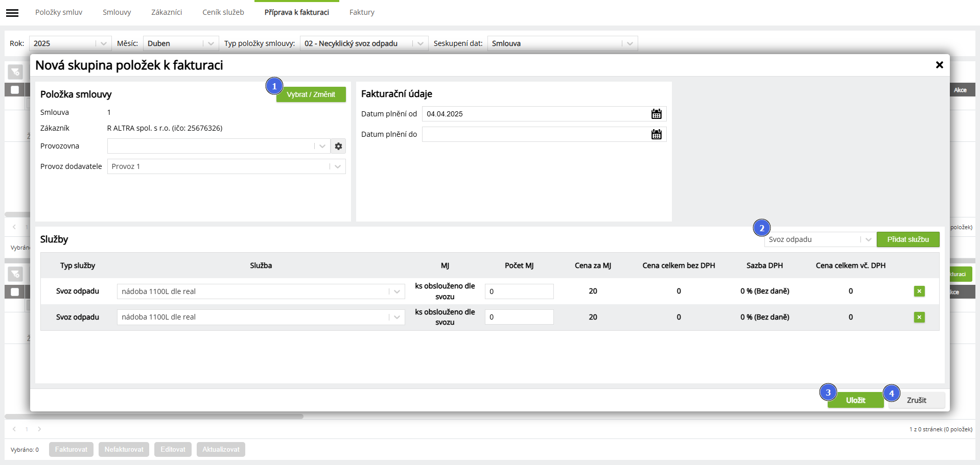Viewport: 980px width, 465px height.
Task: Open calendar for Datum plnění do
Action: tap(657, 134)
